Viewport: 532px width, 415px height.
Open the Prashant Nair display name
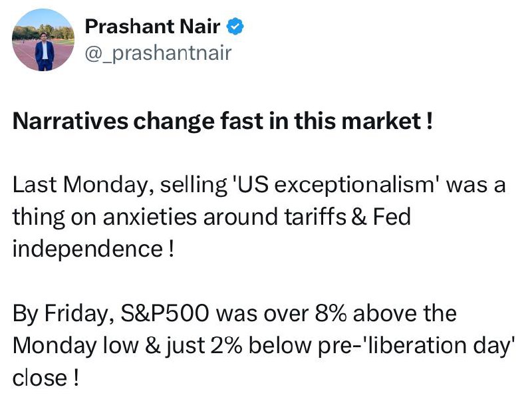(x=153, y=27)
